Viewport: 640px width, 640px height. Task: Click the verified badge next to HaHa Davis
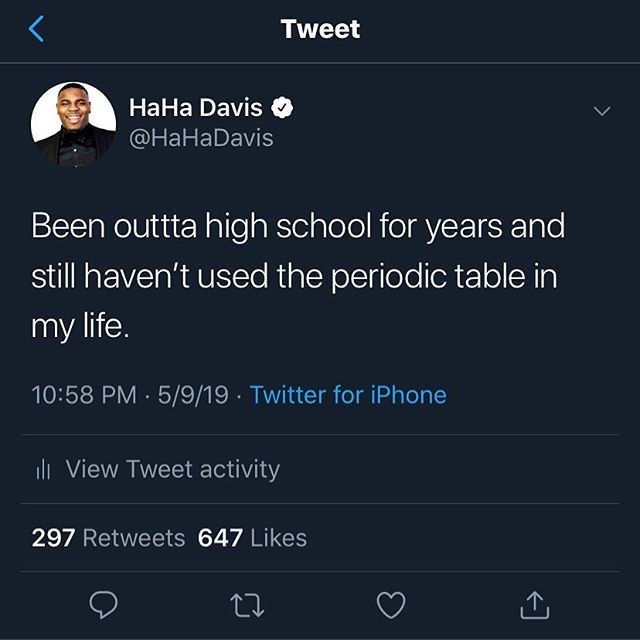tap(284, 108)
